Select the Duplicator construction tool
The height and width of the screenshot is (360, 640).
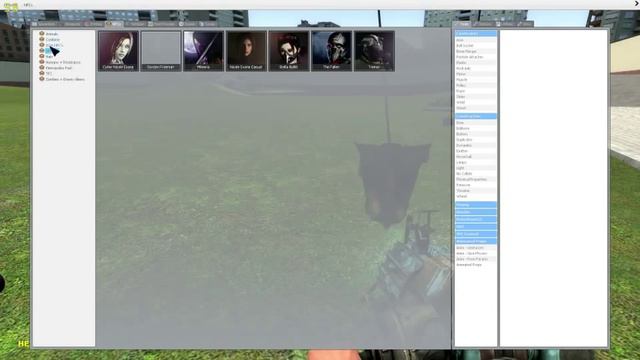(x=476, y=140)
